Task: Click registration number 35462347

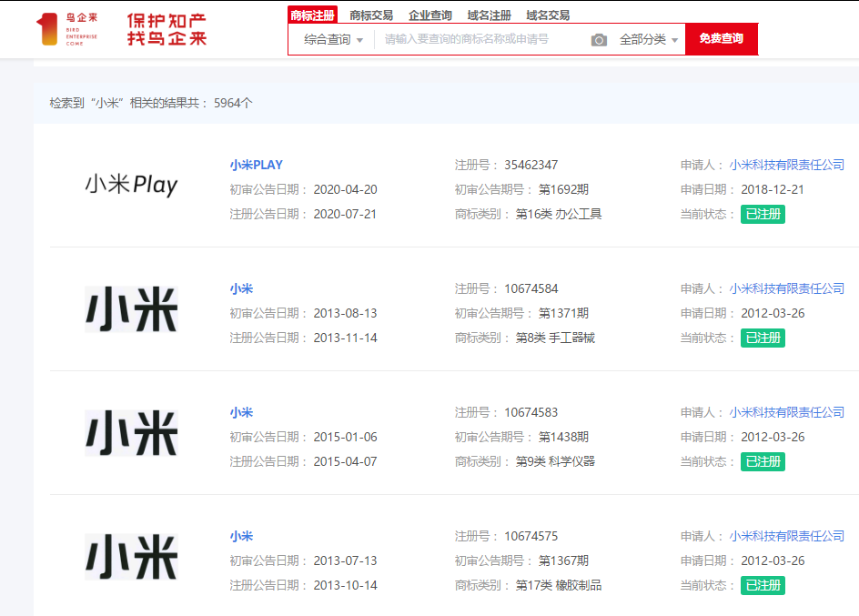Action: point(531,165)
